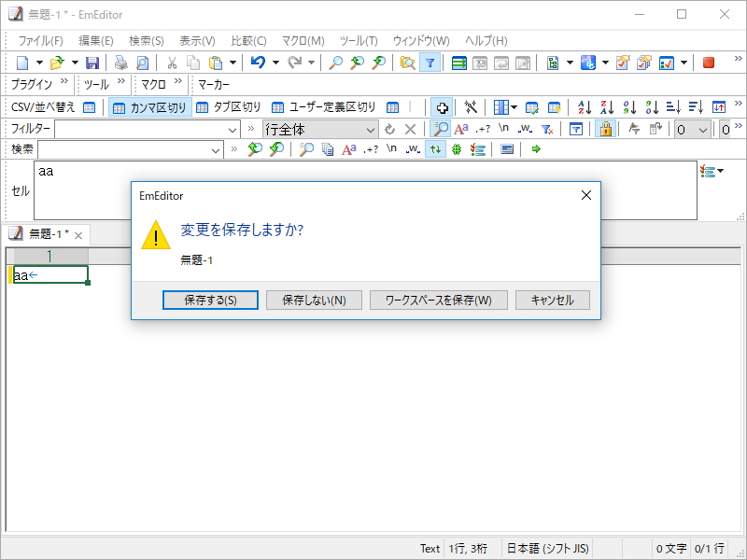Click the Cut scissors icon
This screenshot has width=747, height=560.
pyautogui.click(x=172, y=63)
